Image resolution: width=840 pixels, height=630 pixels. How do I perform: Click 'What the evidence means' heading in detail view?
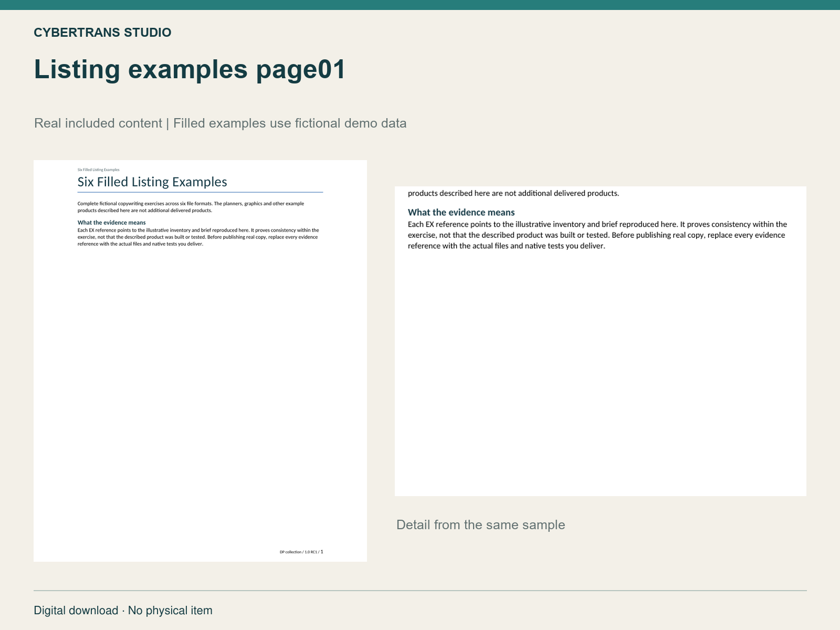[x=461, y=212]
